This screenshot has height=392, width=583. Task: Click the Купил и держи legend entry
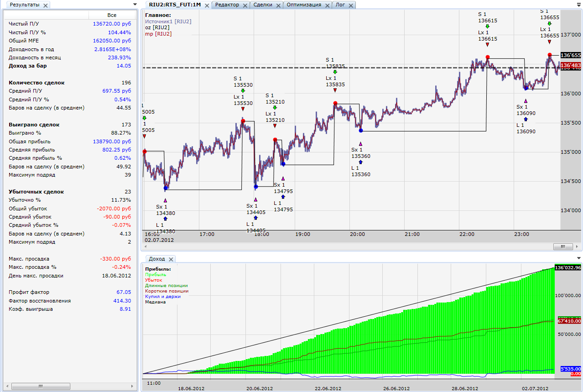pos(163,297)
